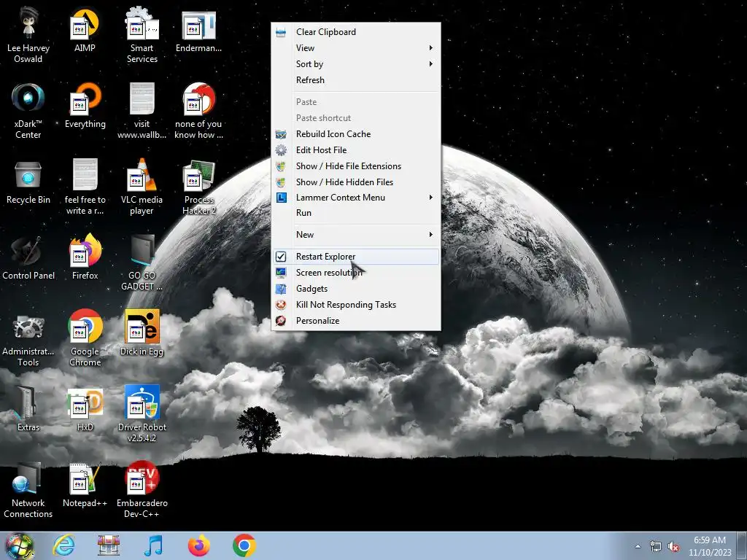Viewport: 747px width, 560px height.
Task: Select the Smart Services desktop icon
Action: [x=142, y=34]
